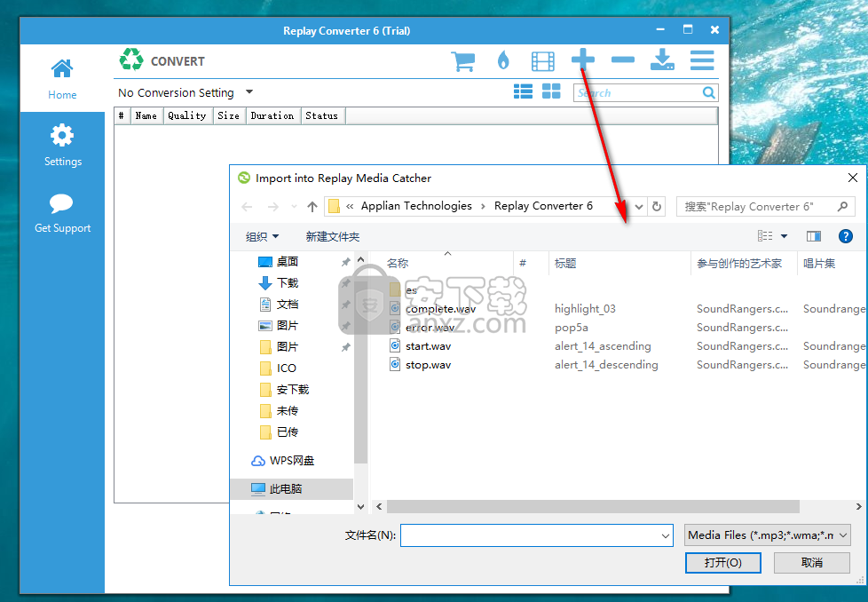Click the green recycle CONVERT icon
The width and height of the screenshot is (868, 602).
tap(131, 59)
